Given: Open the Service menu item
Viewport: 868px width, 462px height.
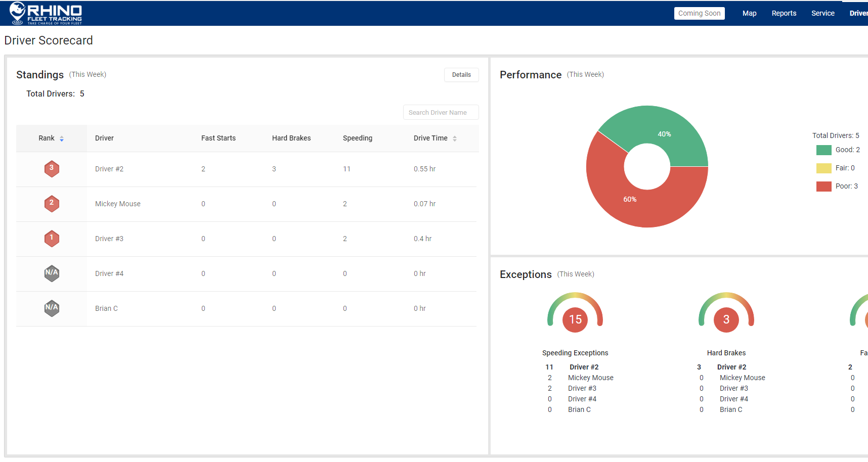Looking at the screenshot, I should point(822,13).
